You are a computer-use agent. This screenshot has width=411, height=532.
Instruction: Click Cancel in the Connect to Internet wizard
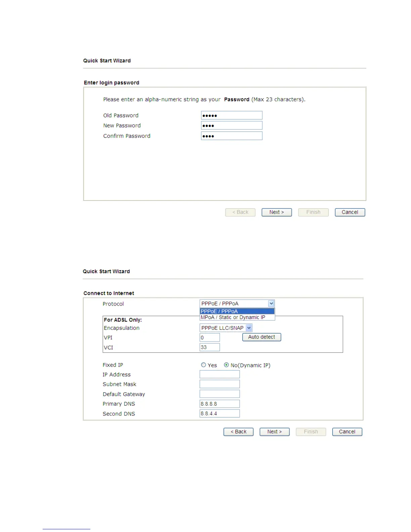coord(347,432)
